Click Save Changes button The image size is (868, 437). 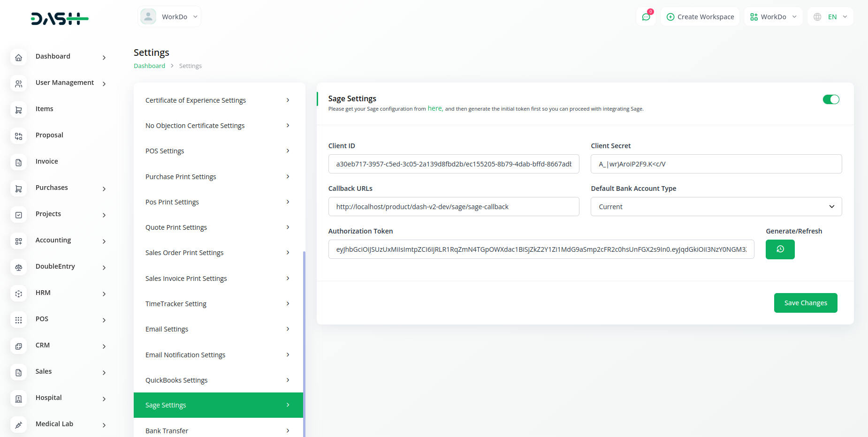(805, 303)
